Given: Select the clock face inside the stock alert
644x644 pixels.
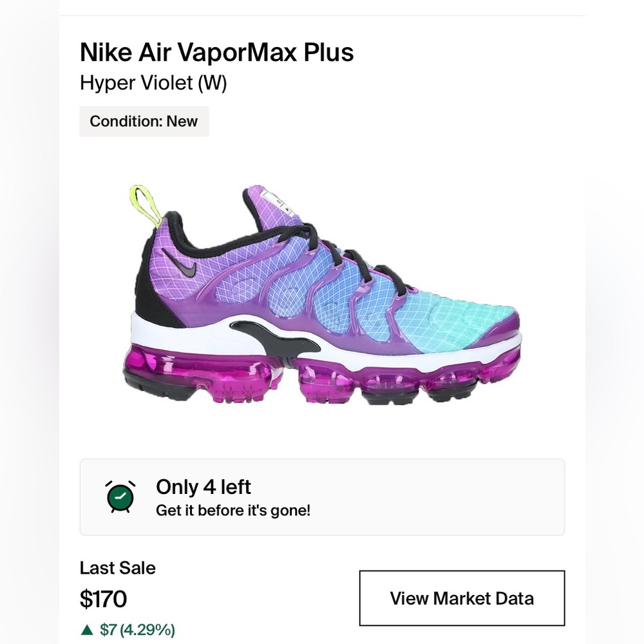Looking at the screenshot, I should click(x=119, y=498).
